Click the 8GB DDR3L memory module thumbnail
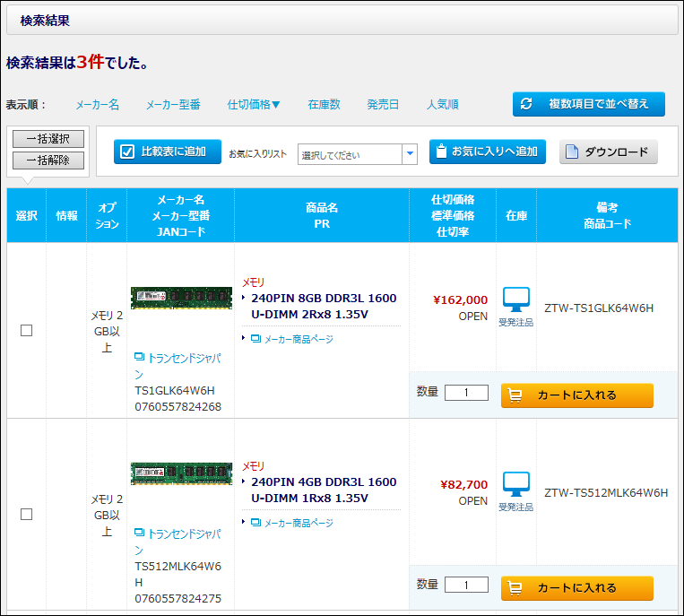The height and width of the screenshot is (616, 684). [181, 298]
